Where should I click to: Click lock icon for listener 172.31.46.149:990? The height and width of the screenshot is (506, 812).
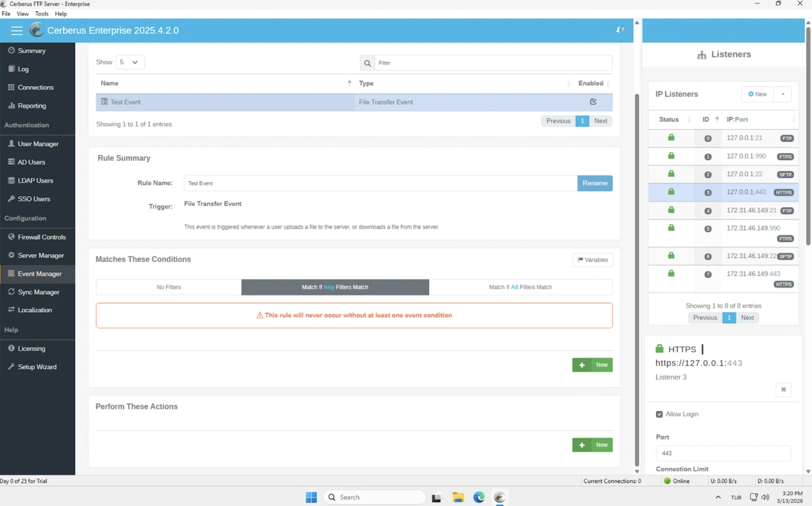[x=671, y=228]
